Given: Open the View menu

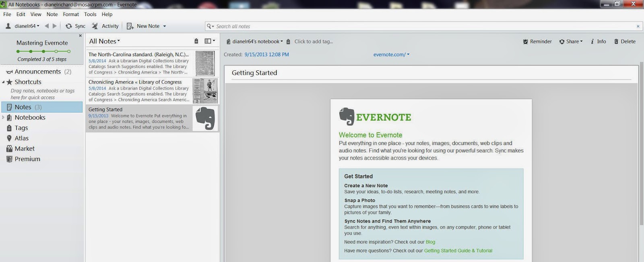Looking at the screenshot, I should [36, 14].
